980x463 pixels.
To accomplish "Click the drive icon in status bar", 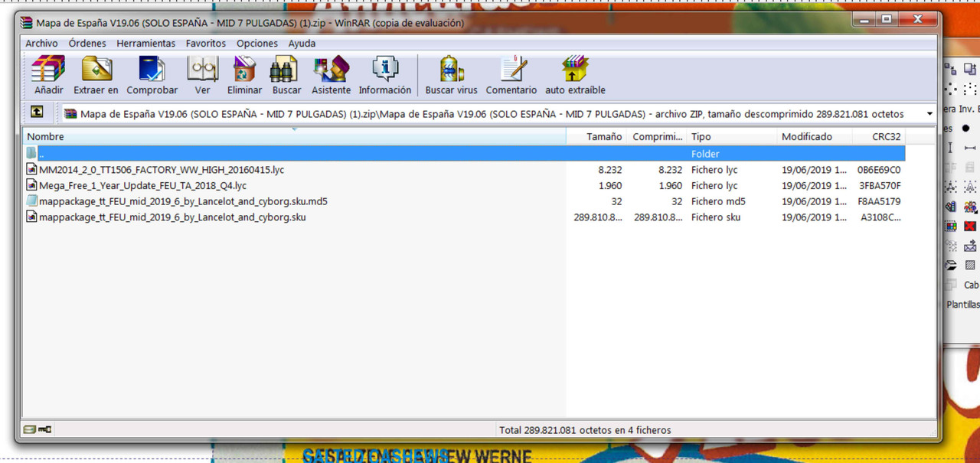I will click(30, 429).
